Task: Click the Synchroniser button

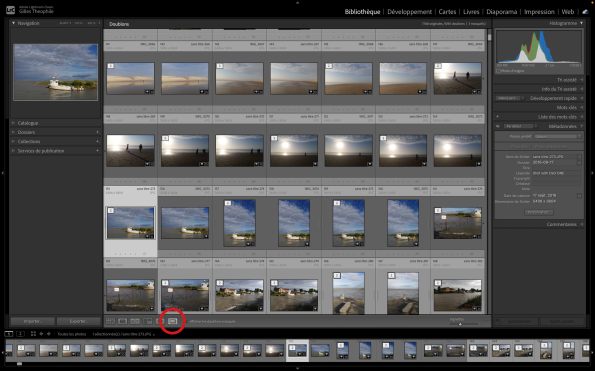Action: tap(519, 321)
